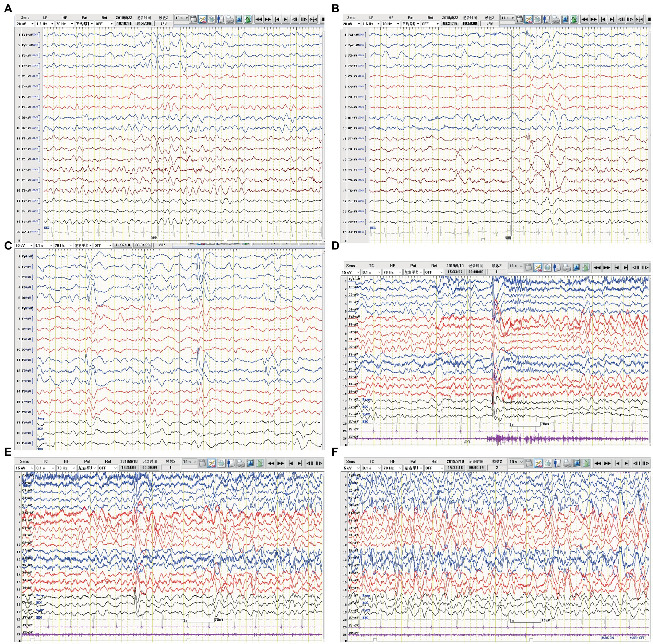Image resolution: width=653 pixels, height=644 pixels.
Task: Fast-forward the recording in panel A
Action: [268, 19]
